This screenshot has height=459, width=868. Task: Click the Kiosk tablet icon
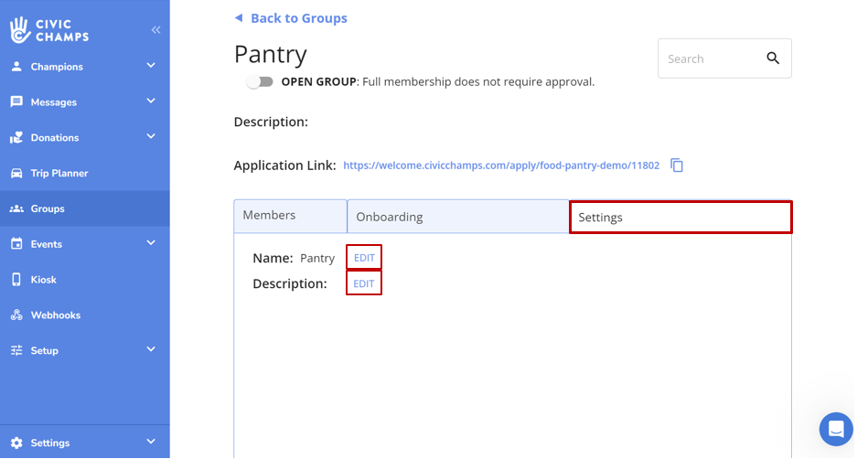[x=16, y=280]
